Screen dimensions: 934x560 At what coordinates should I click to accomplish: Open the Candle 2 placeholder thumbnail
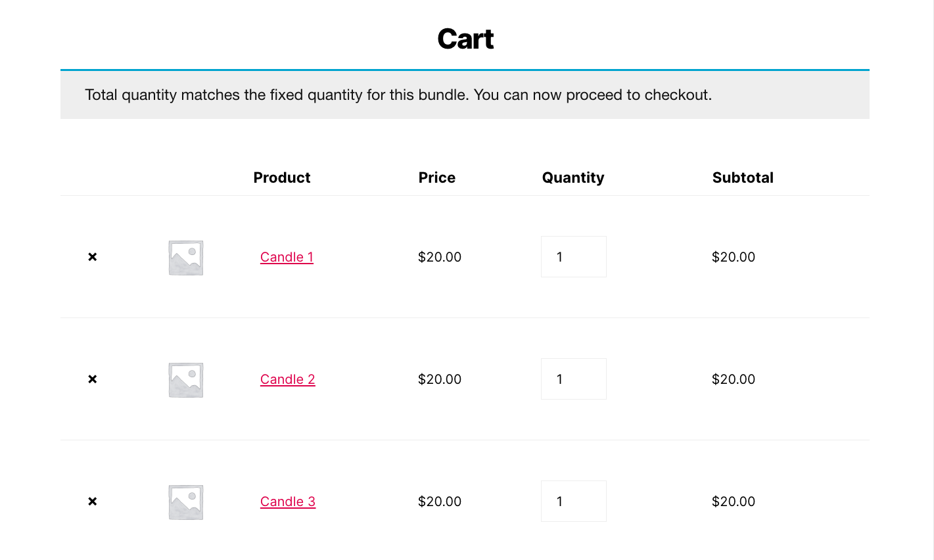pyautogui.click(x=186, y=379)
